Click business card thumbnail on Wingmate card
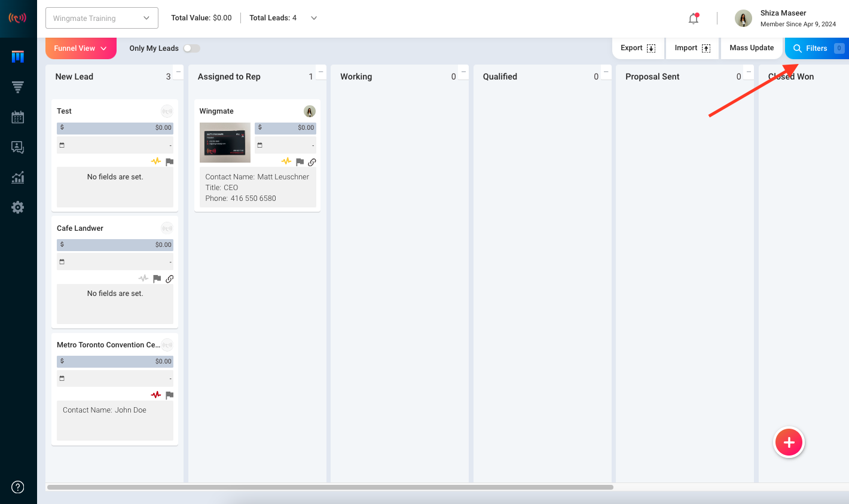849x504 pixels. tap(225, 142)
